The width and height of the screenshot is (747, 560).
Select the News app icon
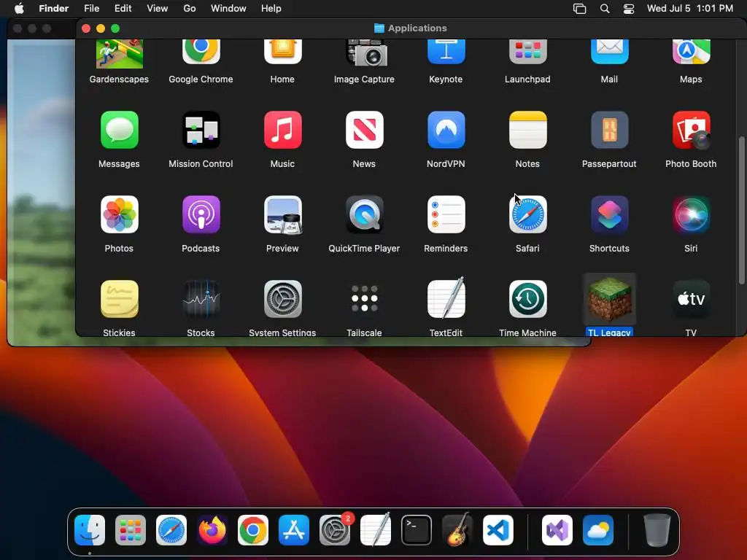pos(365,130)
